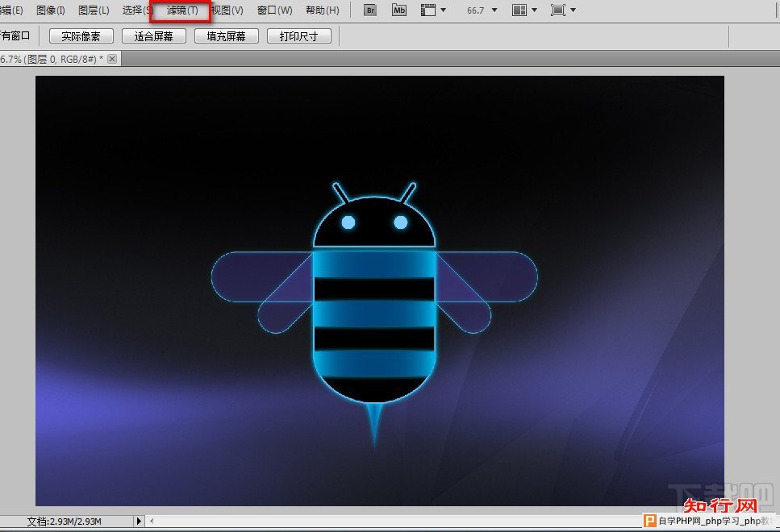Click the 文档:2.93M/2.93M status info

coord(65,522)
